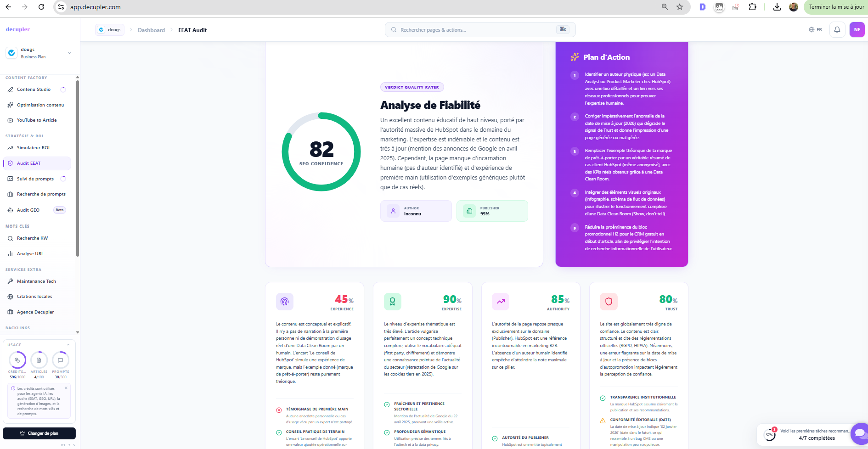This screenshot has height=449, width=868.
Task: Click Trust shield icon
Action: 609,302
